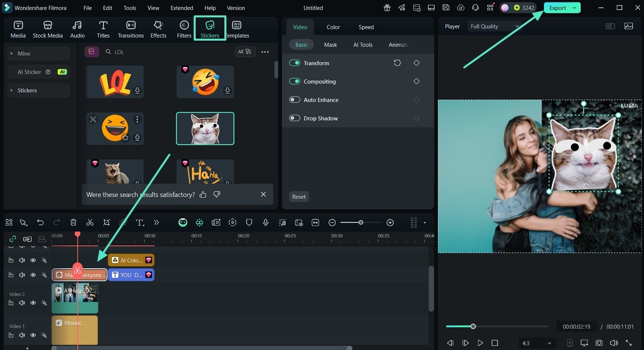This screenshot has height=350, width=644.
Task: Switch to the Speed tab
Action: [x=367, y=27]
